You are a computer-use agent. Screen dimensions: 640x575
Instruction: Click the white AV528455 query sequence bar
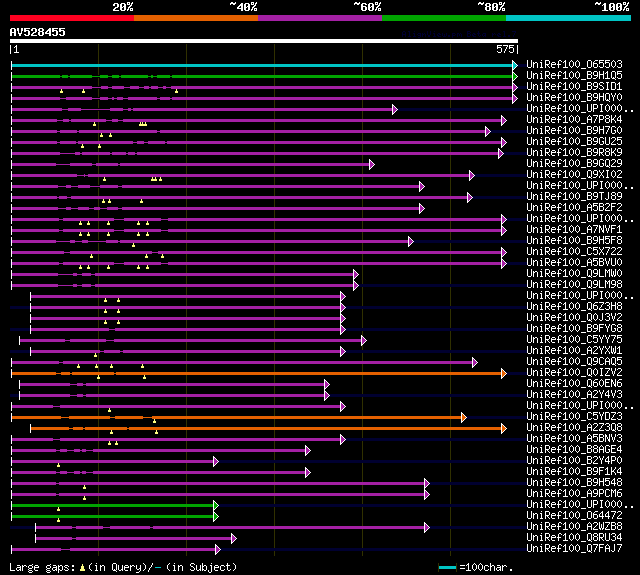[x=264, y=41]
